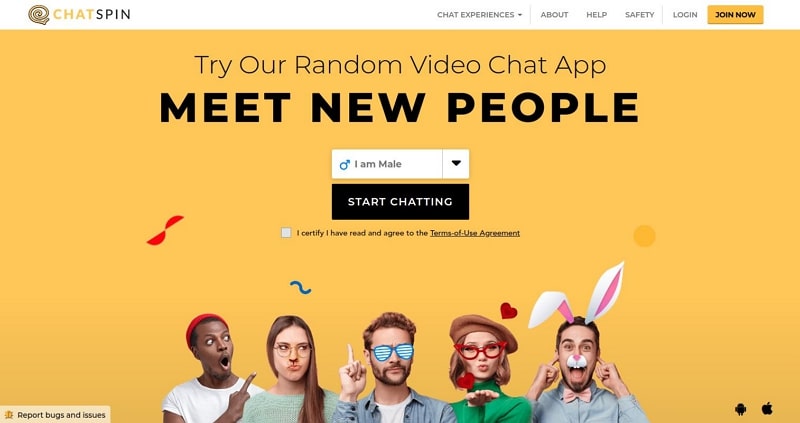Screen dimensions: 800x423
Task: Click the bug icon in report bar
Action: coord(9,415)
